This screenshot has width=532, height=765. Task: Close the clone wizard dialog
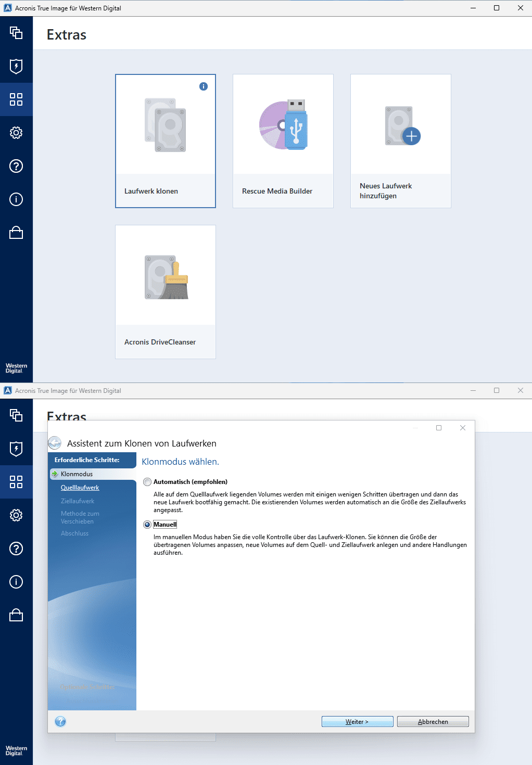(x=463, y=428)
